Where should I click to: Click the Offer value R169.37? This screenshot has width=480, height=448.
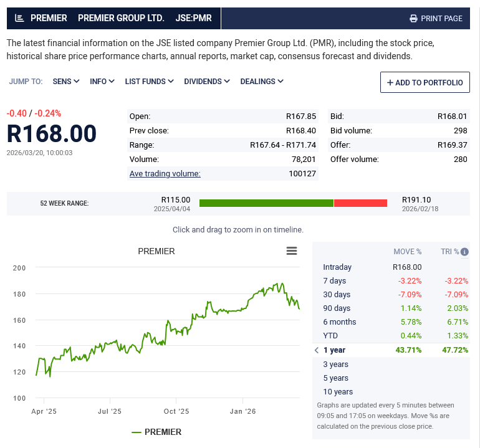click(452, 145)
